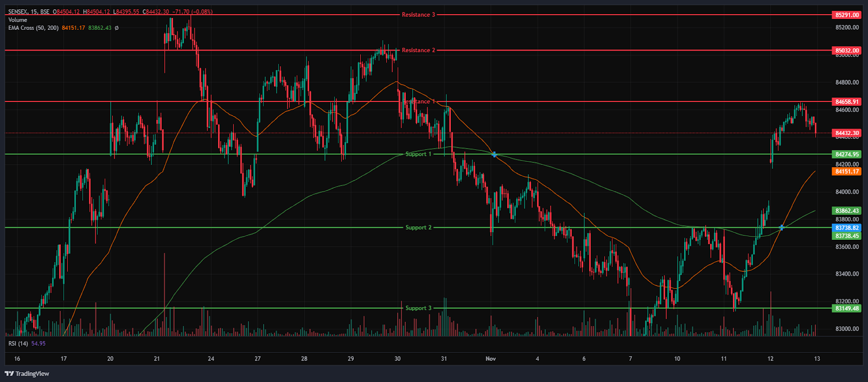Click the Resistance 3 line label

pyautogui.click(x=418, y=15)
